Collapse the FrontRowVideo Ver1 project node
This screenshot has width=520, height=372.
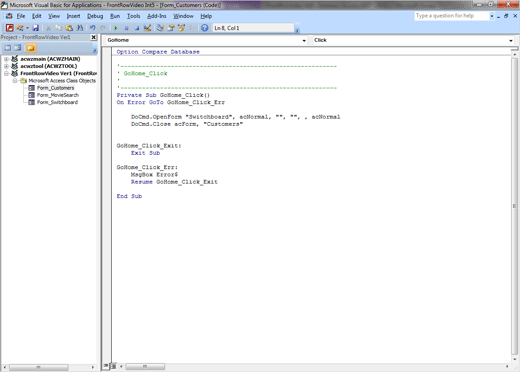coord(6,73)
